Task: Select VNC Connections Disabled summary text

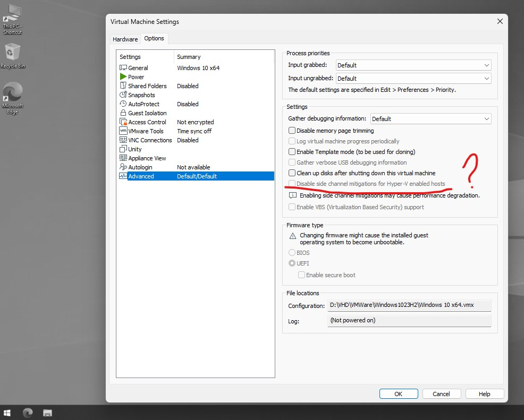Action: point(188,140)
